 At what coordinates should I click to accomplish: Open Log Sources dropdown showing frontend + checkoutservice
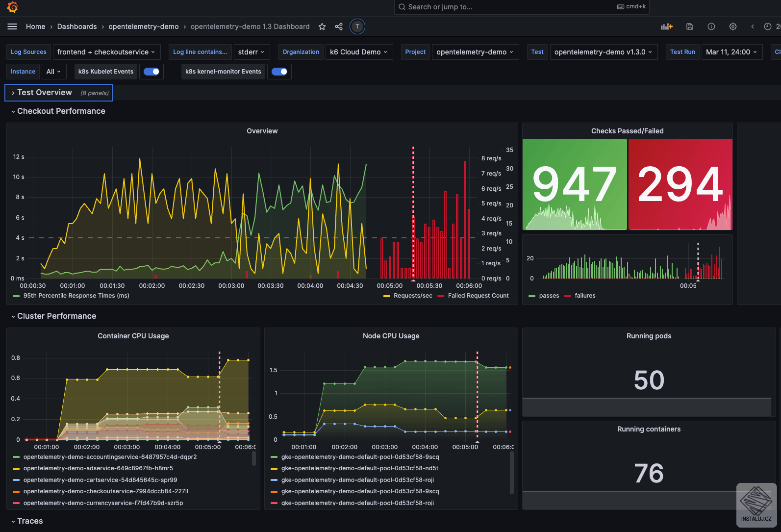click(106, 52)
